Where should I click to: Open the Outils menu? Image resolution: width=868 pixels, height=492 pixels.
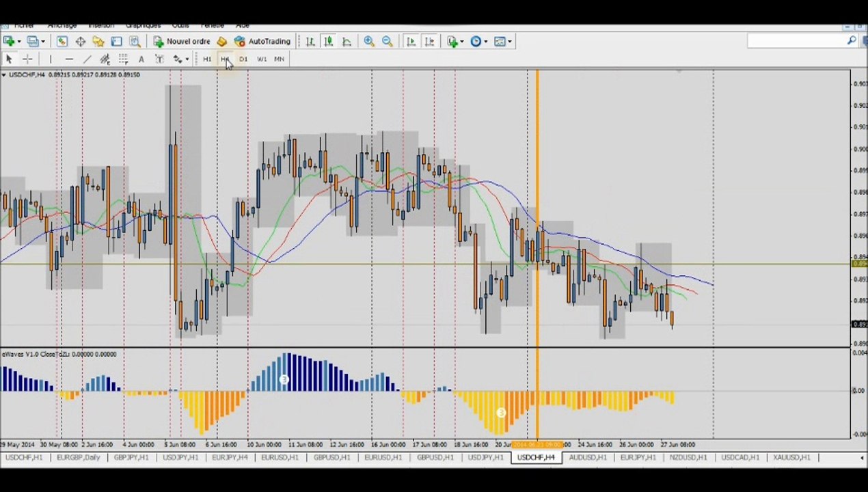[x=180, y=25]
